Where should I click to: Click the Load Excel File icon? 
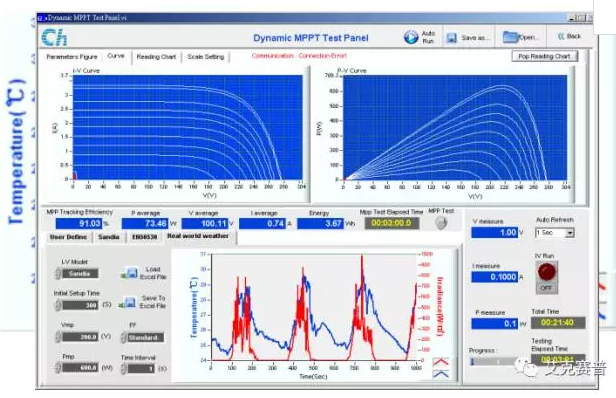coord(130,273)
